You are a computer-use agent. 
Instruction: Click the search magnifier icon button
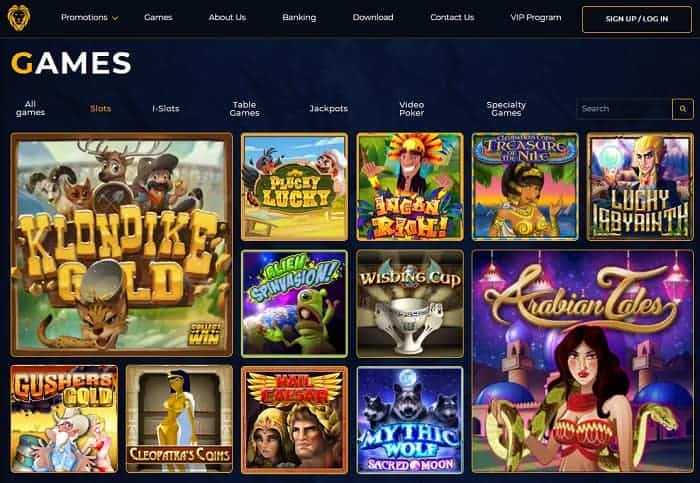[683, 109]
